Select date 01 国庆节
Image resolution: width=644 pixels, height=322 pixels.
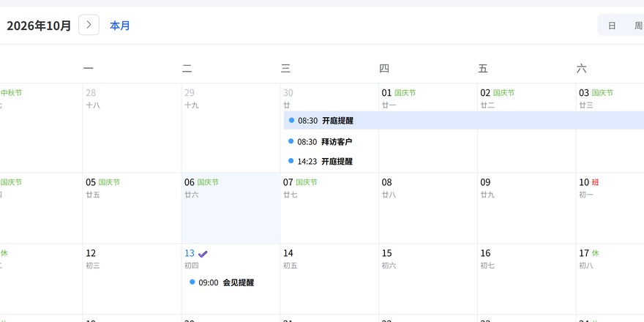(x=428, y=128)
